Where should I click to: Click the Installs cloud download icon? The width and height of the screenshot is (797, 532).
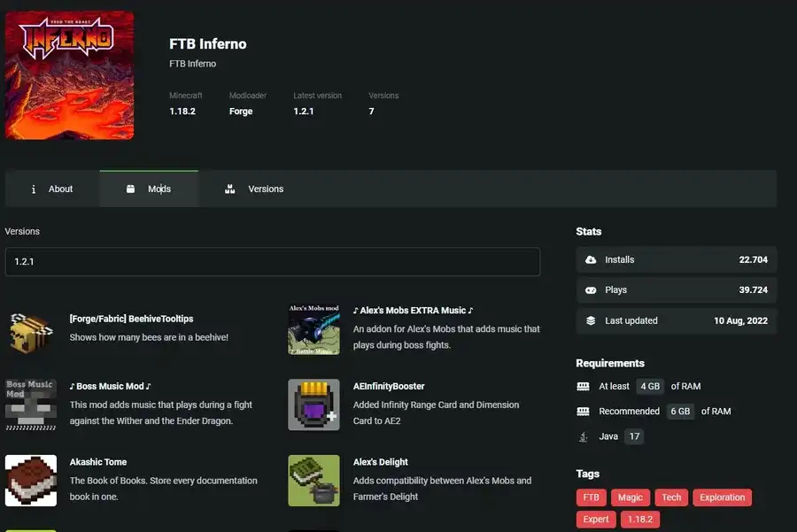[591, 259]
